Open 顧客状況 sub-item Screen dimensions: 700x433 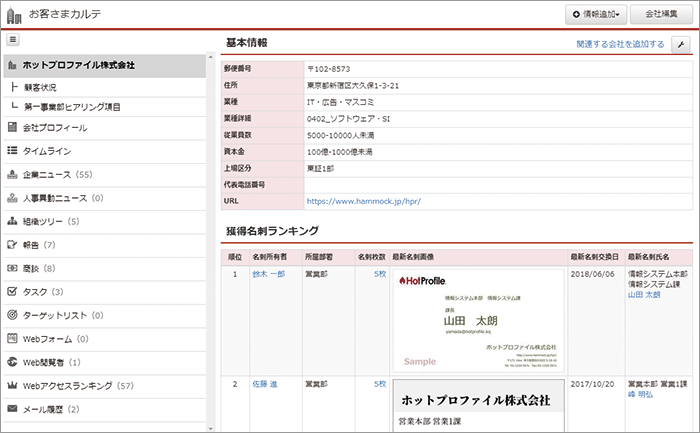pos(104,87)
